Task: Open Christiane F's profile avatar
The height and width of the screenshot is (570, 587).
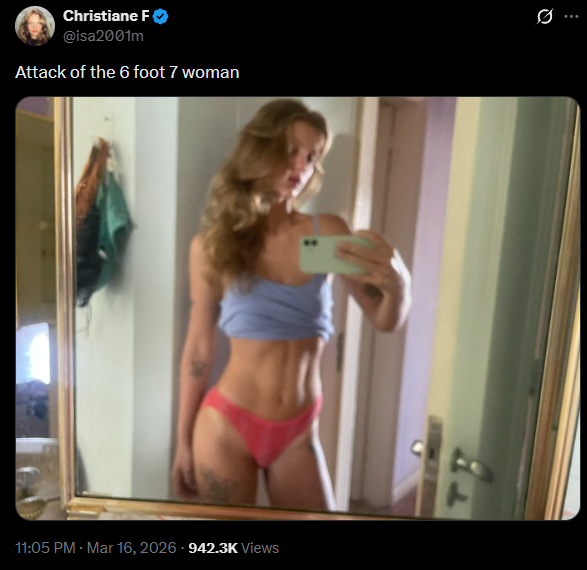Action: click(35, 26)
